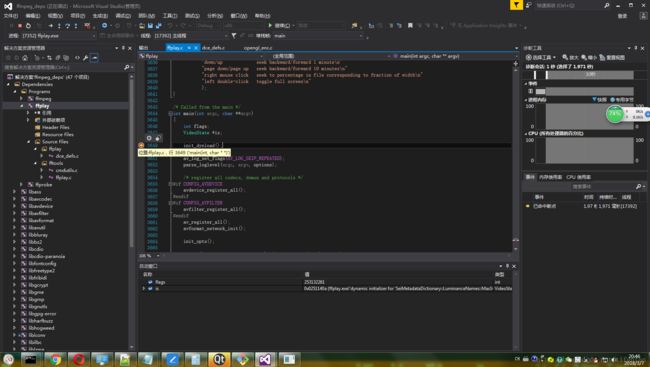Switch to the 内存使用率 tab
650x367 pixels.
(x=551, y=177)
